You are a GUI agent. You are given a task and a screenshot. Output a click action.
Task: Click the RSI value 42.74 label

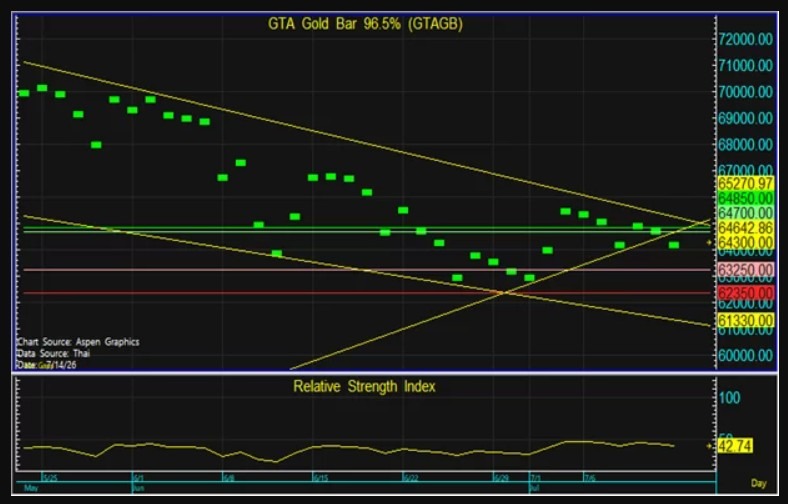(735, 446)
